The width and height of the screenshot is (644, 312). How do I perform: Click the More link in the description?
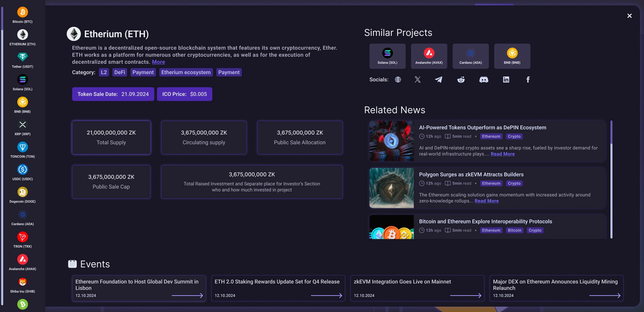(x=158, y=62)
